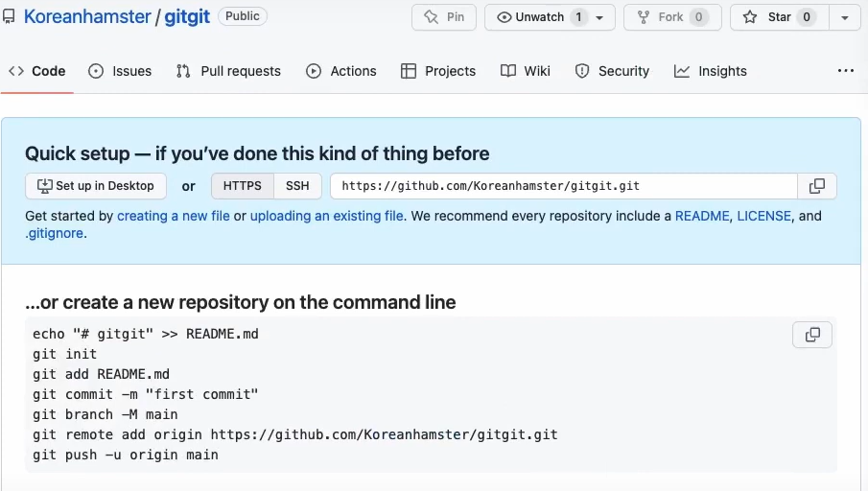Click the 'git remote add origin' line

point(295,434)
